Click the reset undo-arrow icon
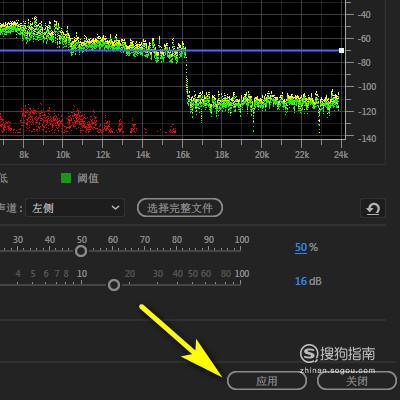Screen dimensions: 400x400 click(373, 209)
